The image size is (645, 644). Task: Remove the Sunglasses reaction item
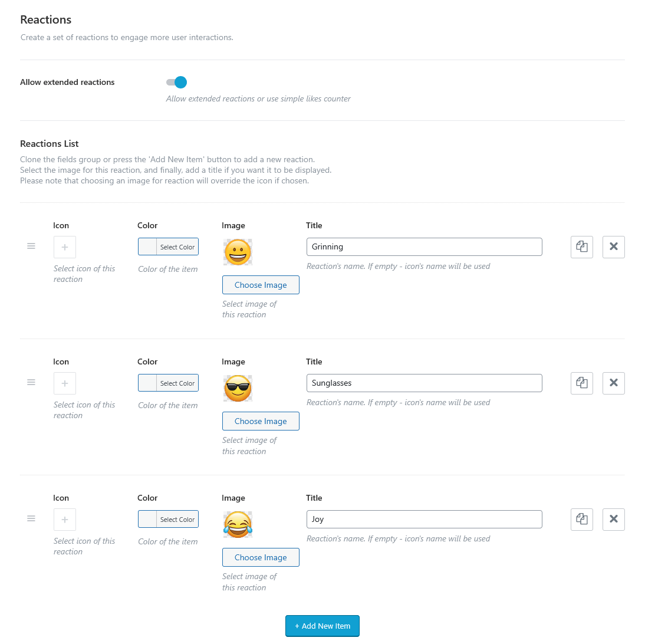613,383
